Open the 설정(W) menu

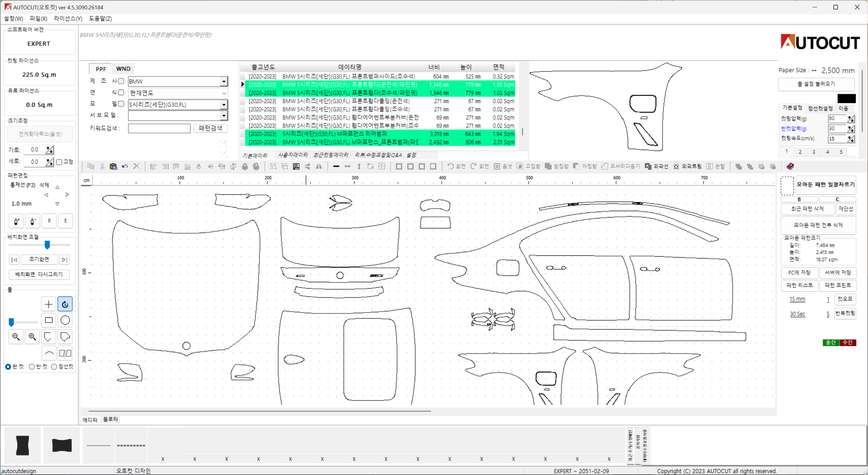tap(13, 19)
